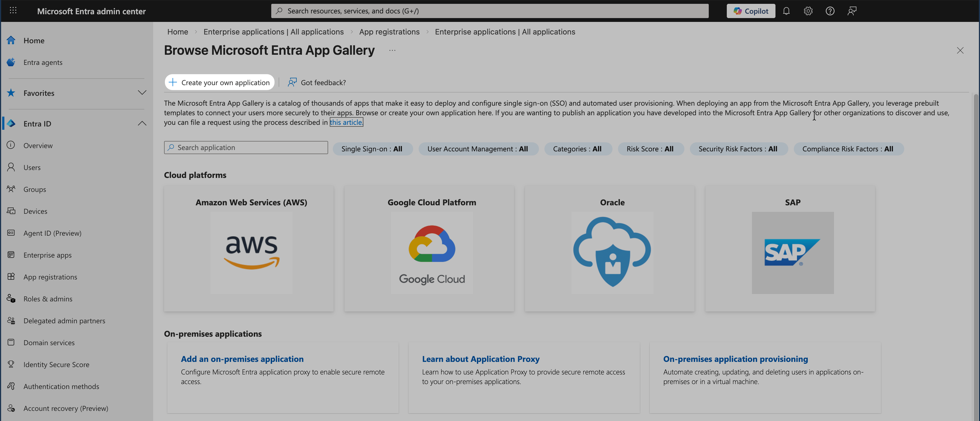Image resolution: width=980 pixels, height=421 pixels.
Task: Open the Risk Score filter
Action: tap(651, 149)
